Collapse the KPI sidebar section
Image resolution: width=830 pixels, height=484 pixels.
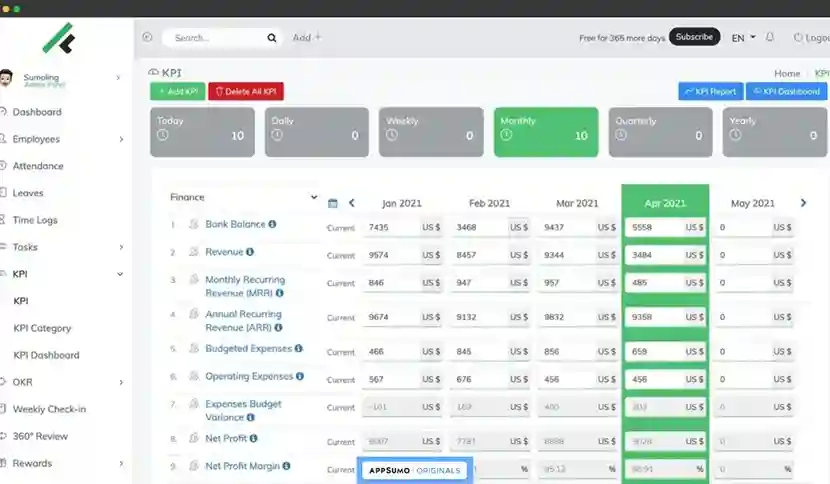(x=120, y=274)
